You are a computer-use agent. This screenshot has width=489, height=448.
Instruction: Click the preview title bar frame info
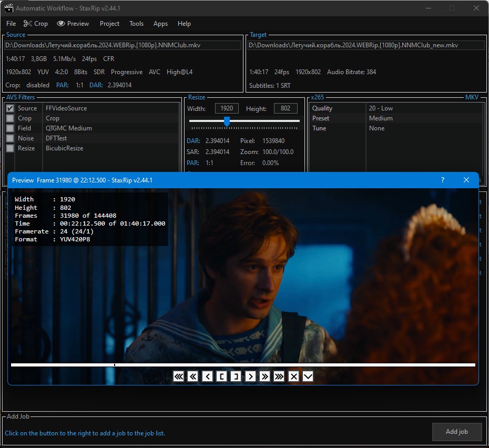(x=82, y=180)
